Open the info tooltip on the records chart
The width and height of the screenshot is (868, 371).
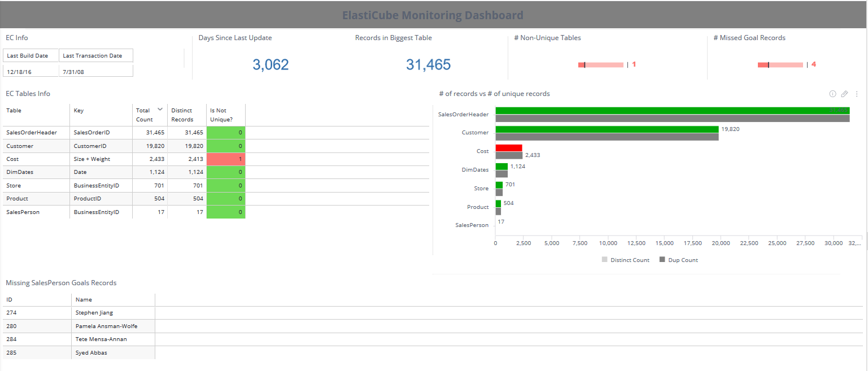(x=832, y=94)
